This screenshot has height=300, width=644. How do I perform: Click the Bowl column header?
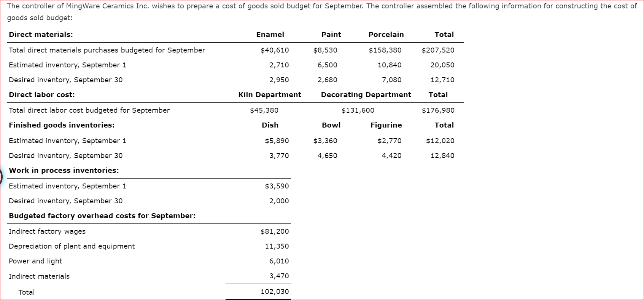[331, 125]
